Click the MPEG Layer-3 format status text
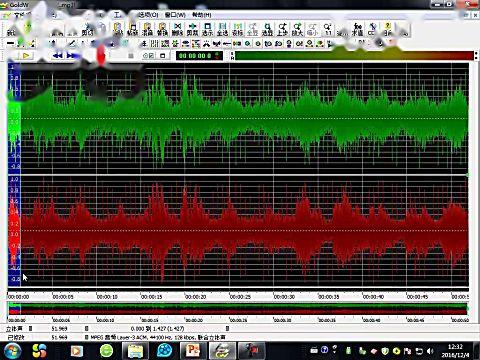The width and height of the screenshot is (480, 360). tap(158, 337)
